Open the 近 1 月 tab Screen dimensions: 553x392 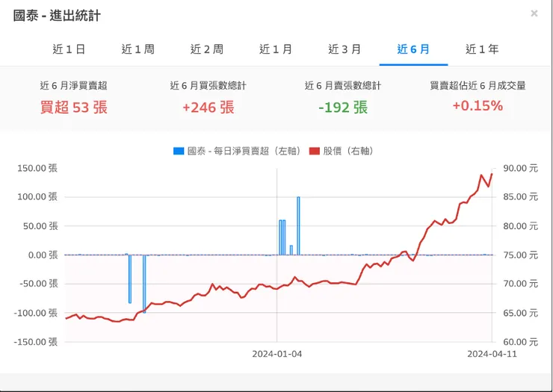click(x=276, y=49)
